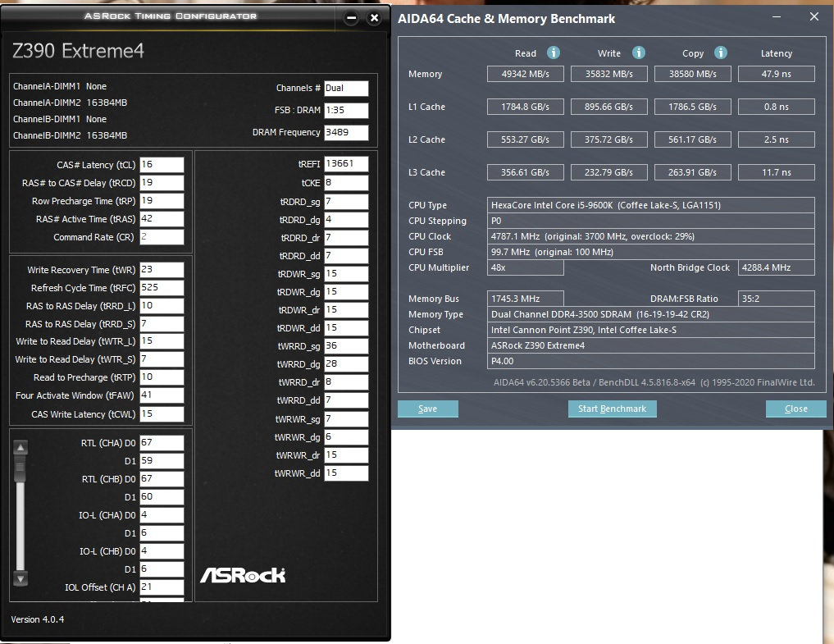Click the Save button in AIDA64

(x=427, y=409)
